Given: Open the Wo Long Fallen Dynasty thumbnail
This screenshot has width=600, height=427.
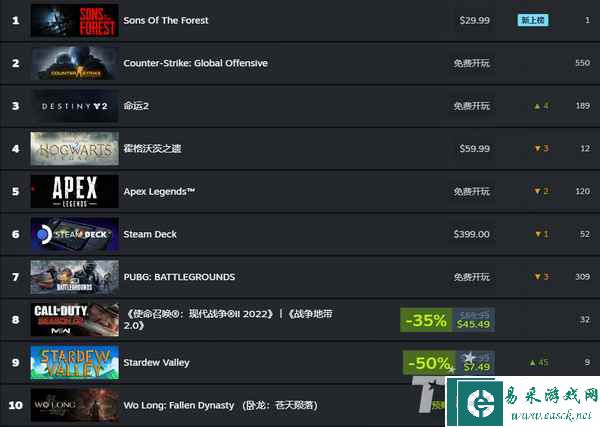Looking at the screenshot, I should 75,405.
